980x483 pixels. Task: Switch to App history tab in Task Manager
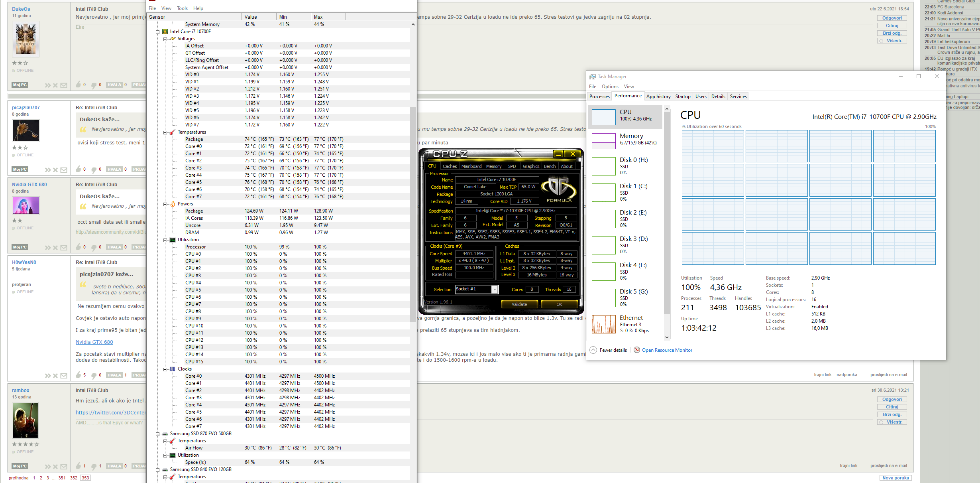[x=658, y=97]
